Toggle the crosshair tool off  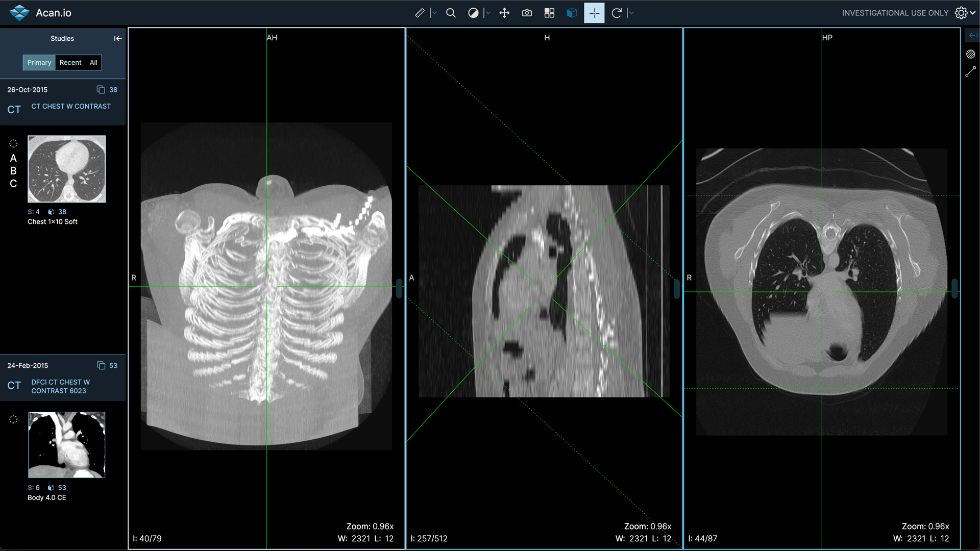point(594,13)
